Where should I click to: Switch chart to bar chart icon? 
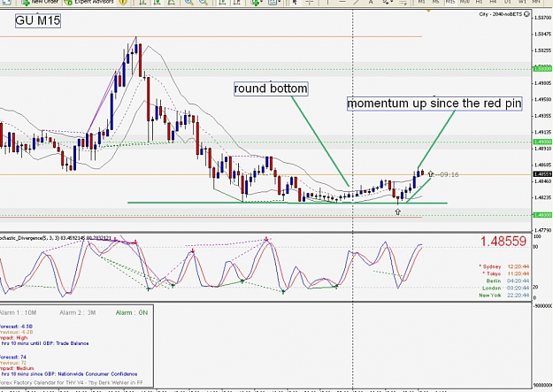[142, 2]
